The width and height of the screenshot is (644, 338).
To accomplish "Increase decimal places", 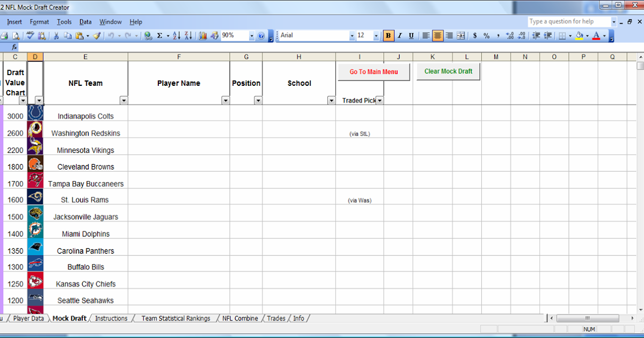I will pos(509,35).
